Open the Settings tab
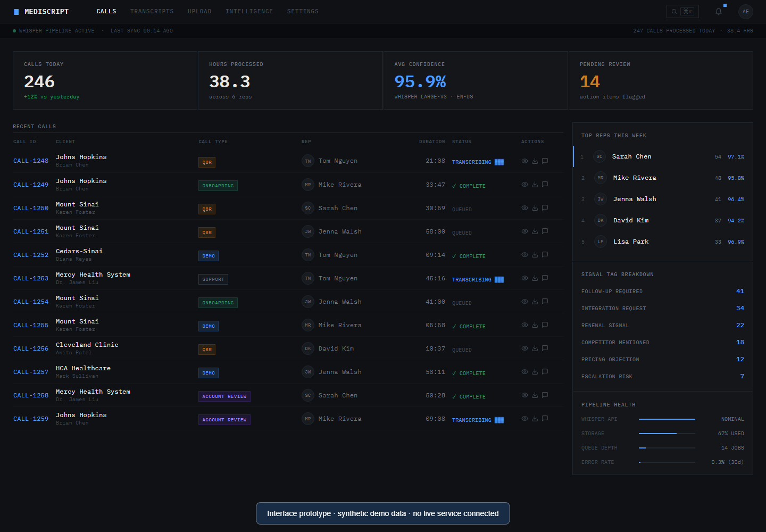 tap(303, 11)
